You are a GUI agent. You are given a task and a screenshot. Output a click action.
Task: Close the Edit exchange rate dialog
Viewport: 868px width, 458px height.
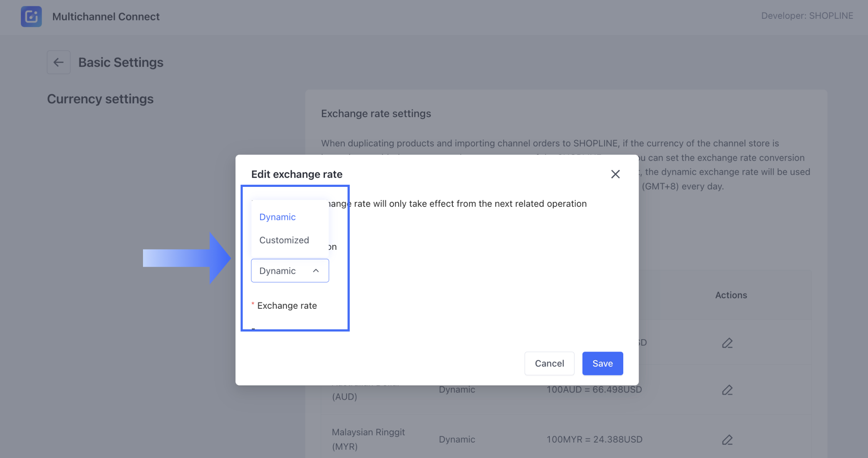(x=615, y=174)
